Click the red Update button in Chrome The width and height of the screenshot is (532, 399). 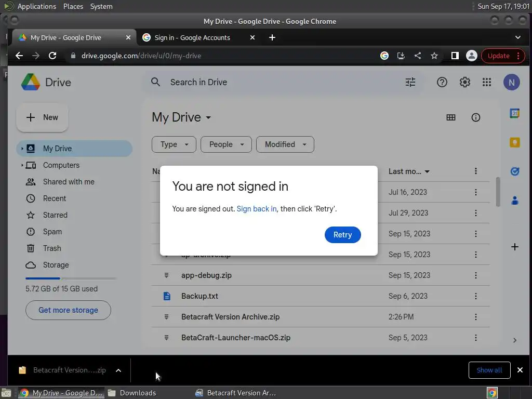[x=503, y=56]
